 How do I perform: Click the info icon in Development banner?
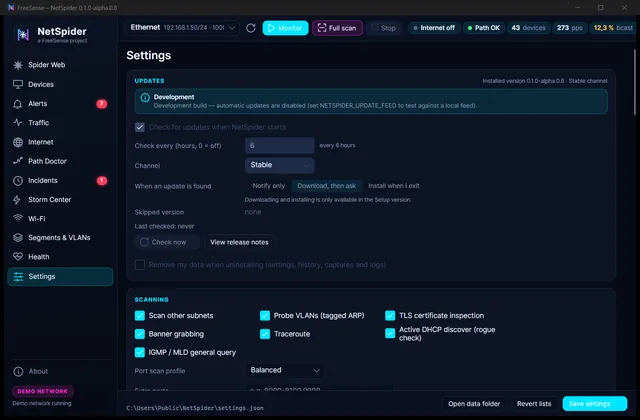click(145, 98)
